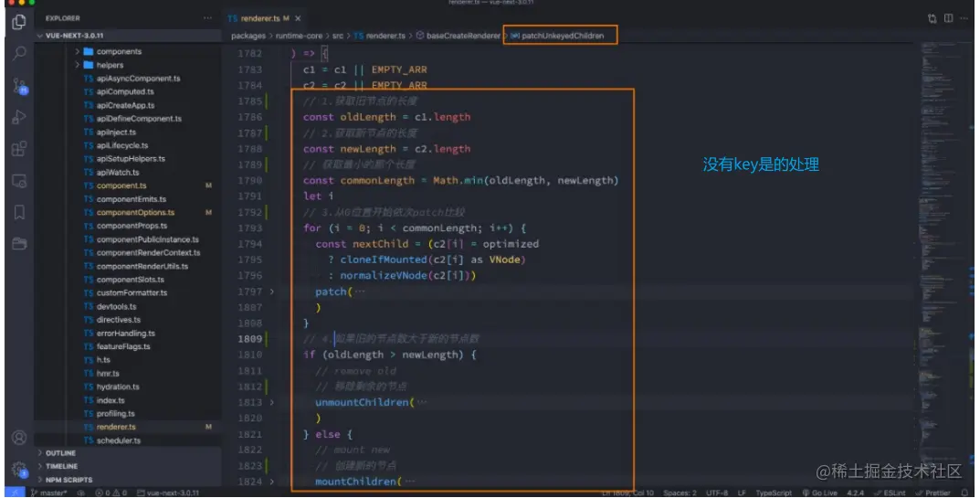Open componentPublicInstance.ts file
980x498 pixels.
click(x=147, y=239)
